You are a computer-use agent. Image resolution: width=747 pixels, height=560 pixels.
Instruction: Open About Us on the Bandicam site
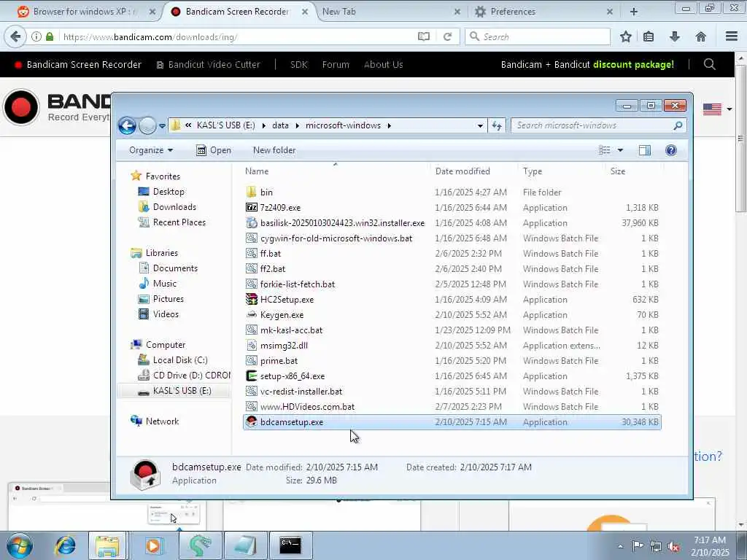click(384, 65)
